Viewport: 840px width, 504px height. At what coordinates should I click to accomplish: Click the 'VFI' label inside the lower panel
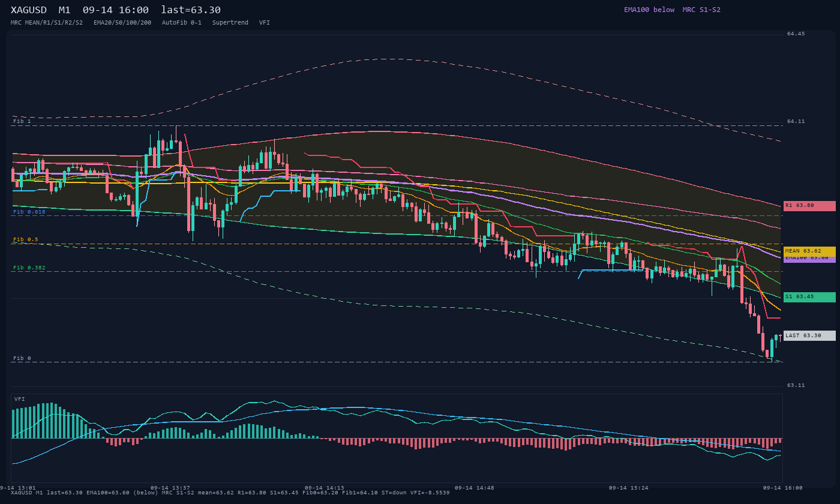click(20, 399)
